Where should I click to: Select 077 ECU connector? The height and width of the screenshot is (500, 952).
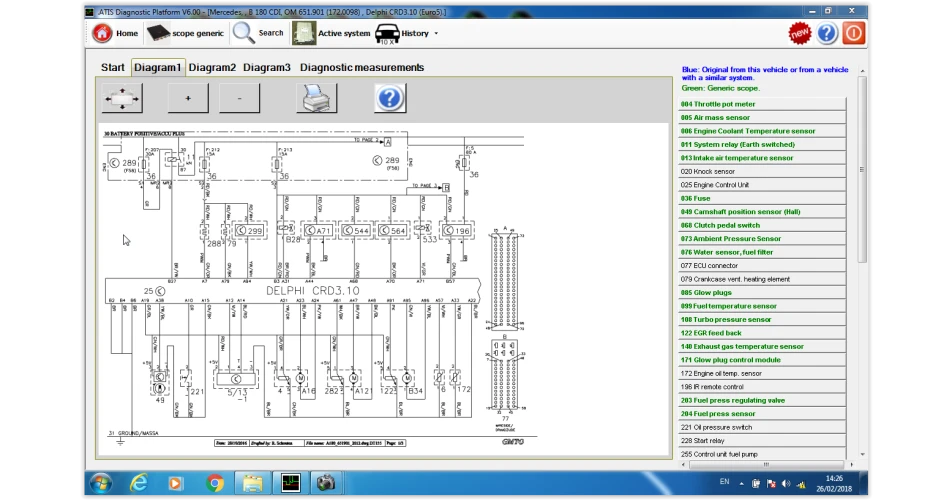(762, 266)
